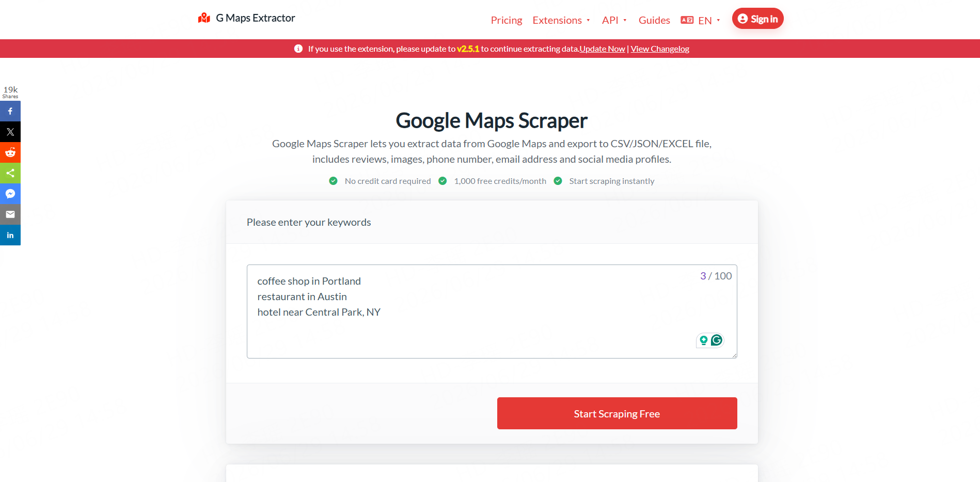Click the v2.5.1 version text
980x482 pixels.
click(468, 49)
